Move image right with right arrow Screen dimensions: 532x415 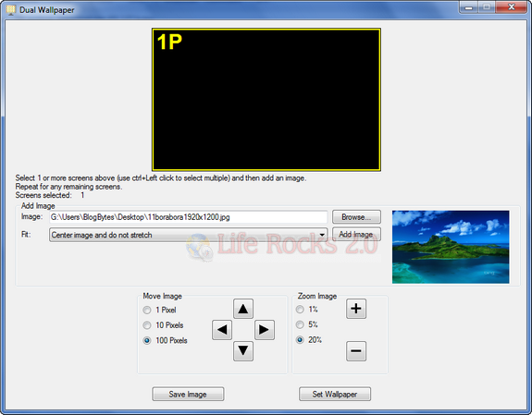(264, 330)
